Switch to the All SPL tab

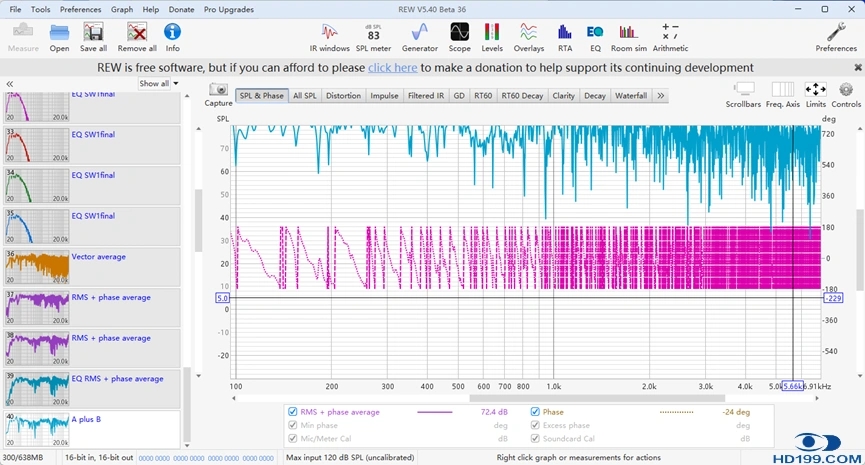[305, 95]
